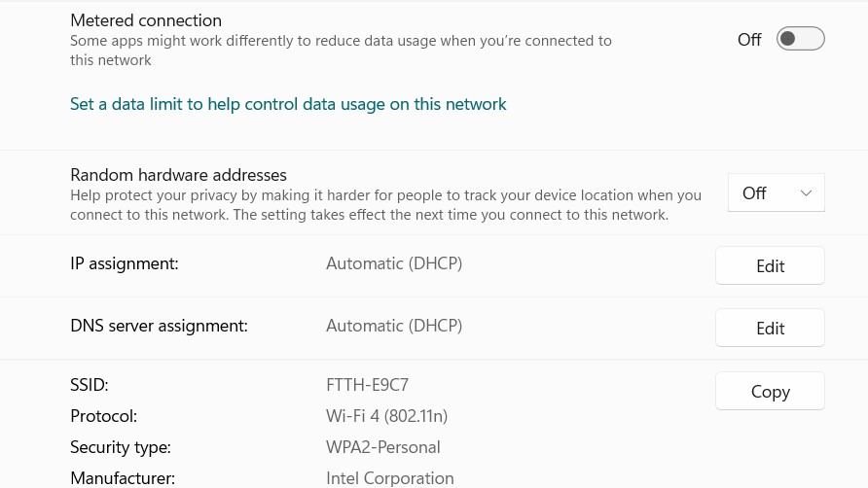Edit the DNS server assignment setting
The width and height of the screenshot is (868, 488).
[x=770, y=329]
